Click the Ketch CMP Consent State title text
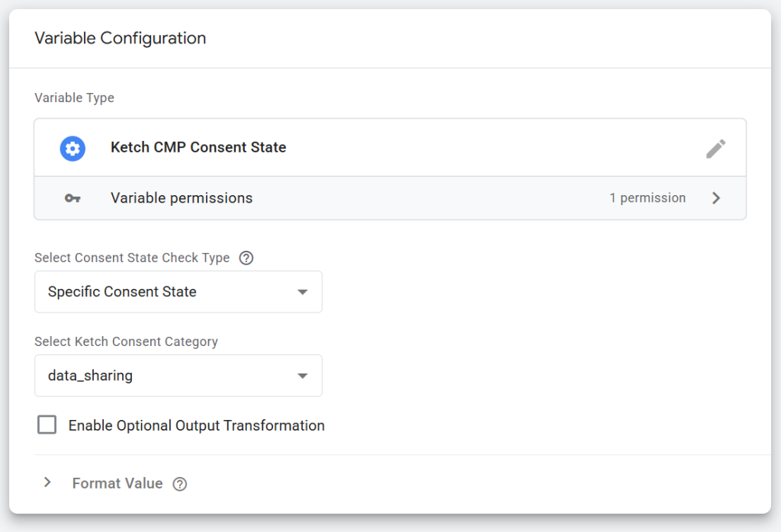This screenshot has width=781, height=532. coord(198,147)
